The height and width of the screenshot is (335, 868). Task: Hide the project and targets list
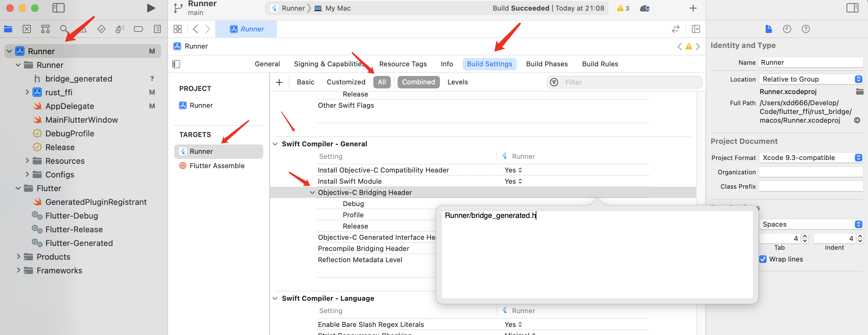pos(176,64)
